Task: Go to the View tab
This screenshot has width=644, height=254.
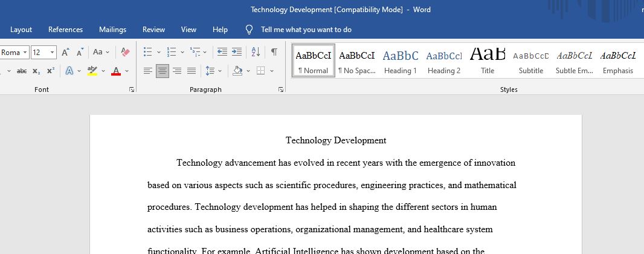Action: click(188, 30)
